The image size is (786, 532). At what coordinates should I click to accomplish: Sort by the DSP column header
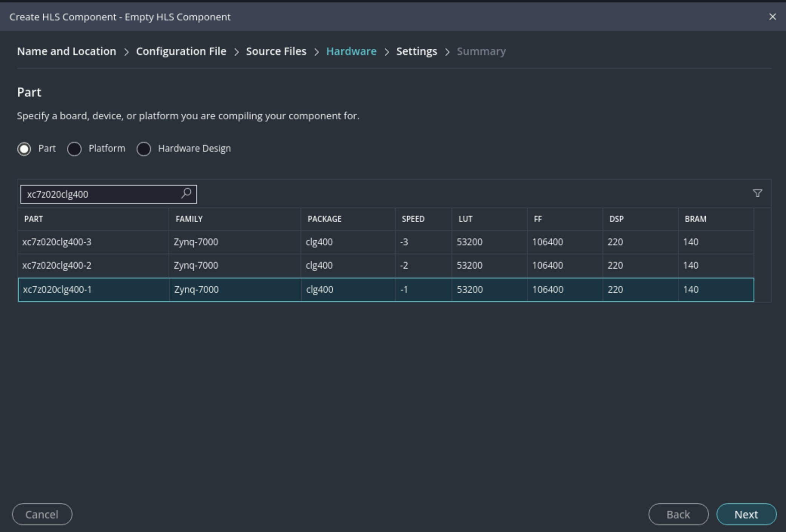(x=641, y=219)
